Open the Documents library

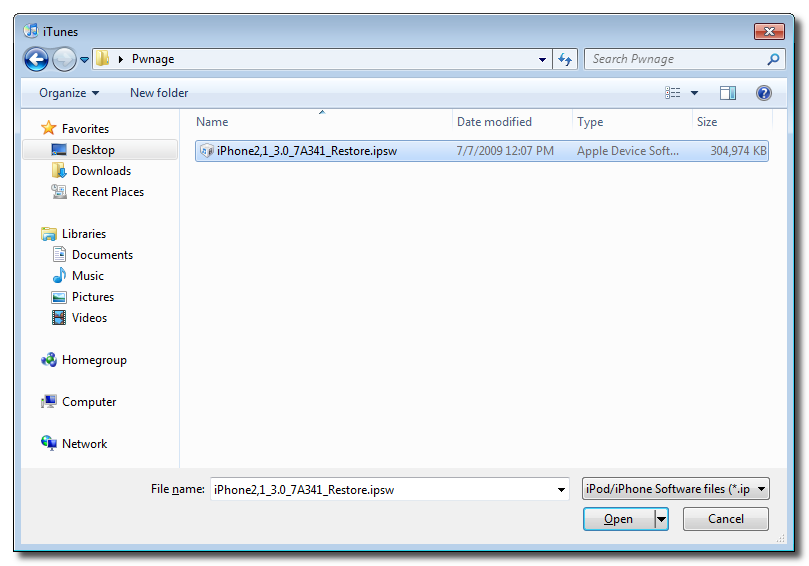(x=102, y=255)
